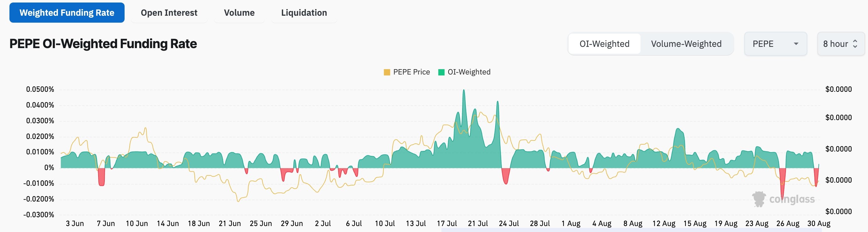This screenshot has width=868, height=232.
Task: Open the 8 hour interval dropdown
Action: [841, 44]
